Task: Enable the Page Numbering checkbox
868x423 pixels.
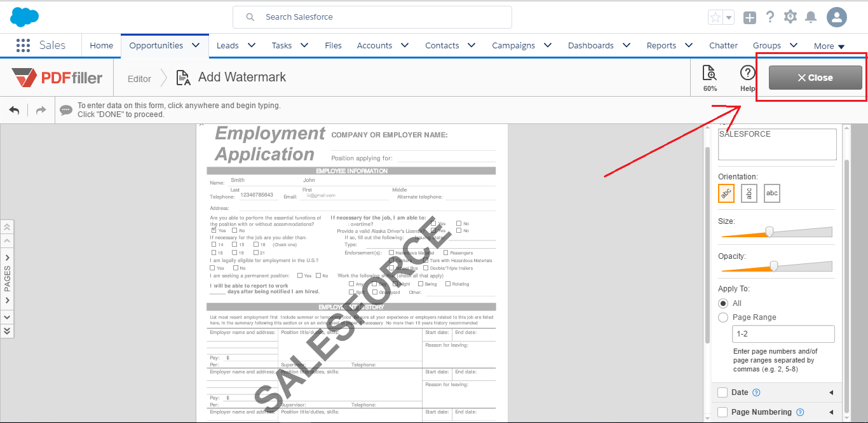Action: [722, 412]
